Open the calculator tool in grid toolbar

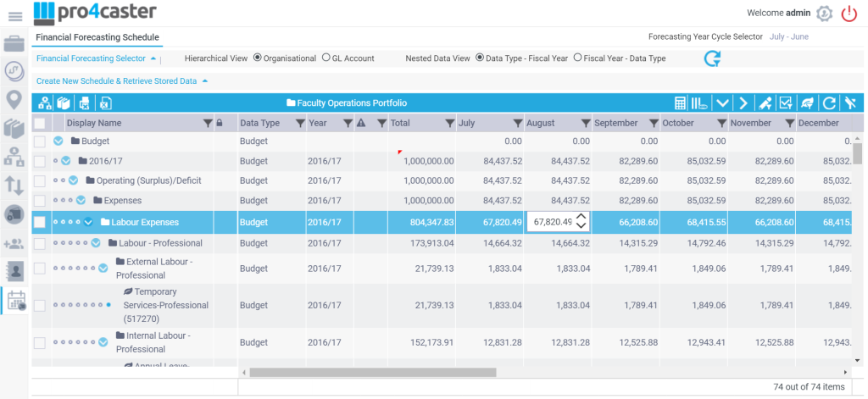pyautogui.click(x=680, y=103)
